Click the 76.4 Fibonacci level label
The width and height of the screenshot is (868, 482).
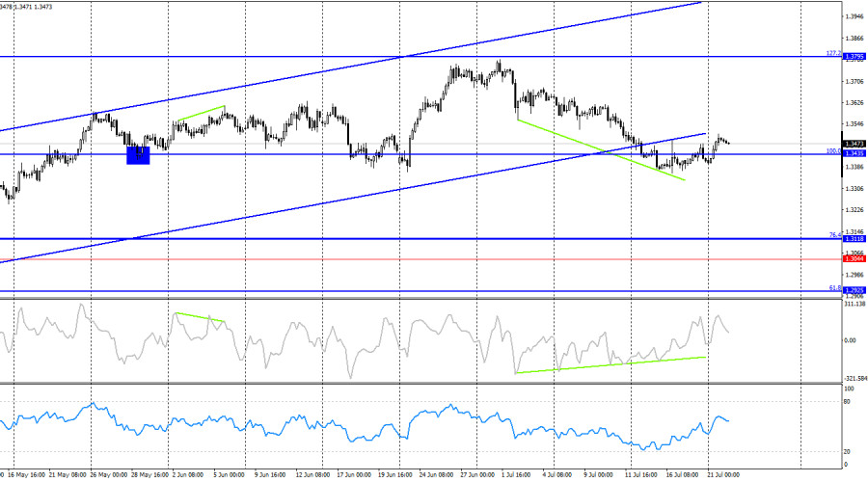(x=835, y=235)
